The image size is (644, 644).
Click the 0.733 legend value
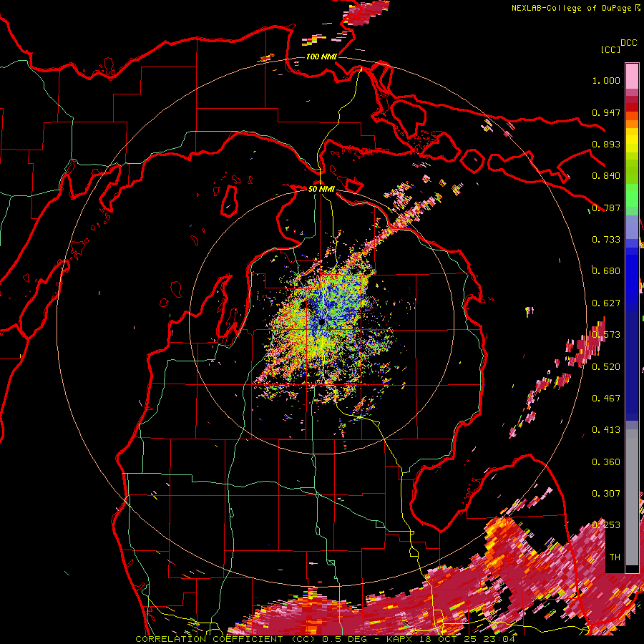pos(606,240)
